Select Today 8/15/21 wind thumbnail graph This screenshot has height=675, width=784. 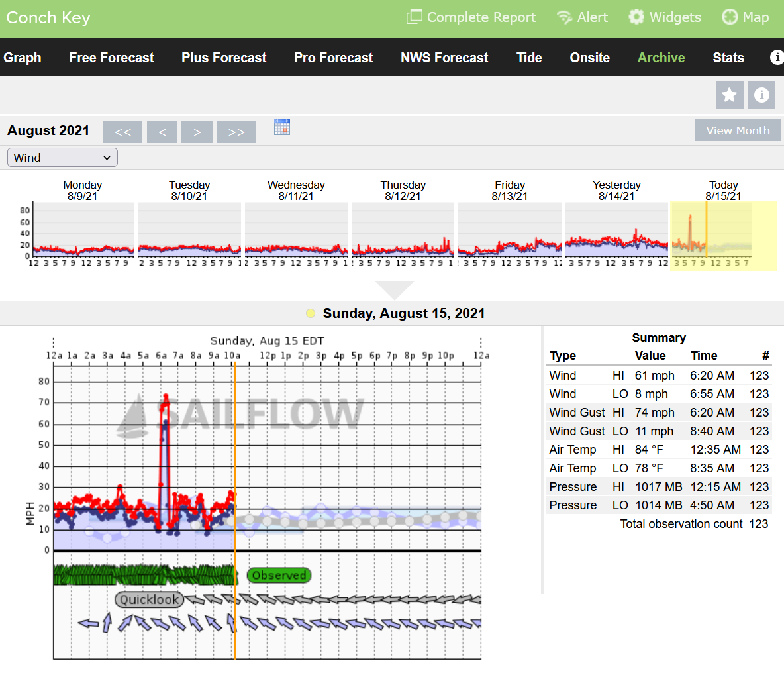pyautogui.click(x=724, y=235)
